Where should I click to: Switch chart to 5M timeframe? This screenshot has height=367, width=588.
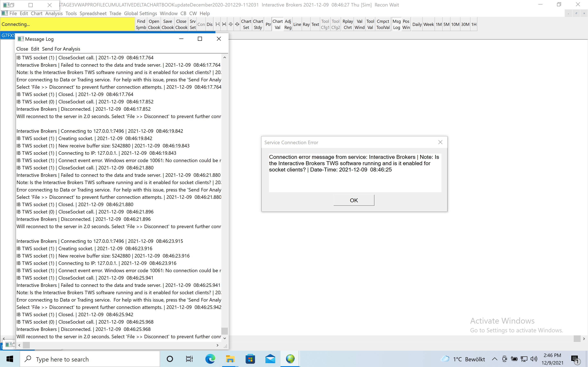coord(446,24)
